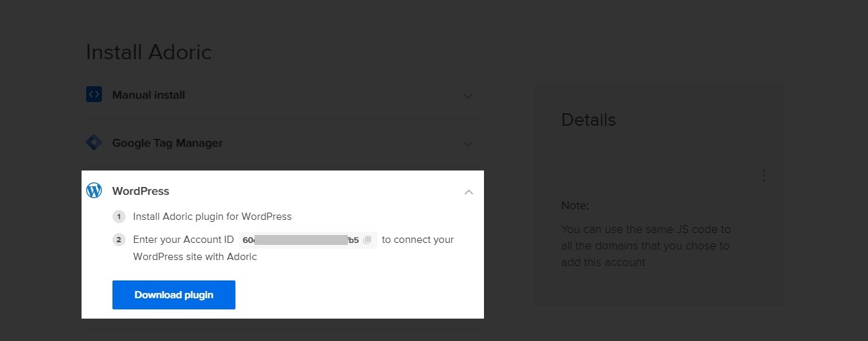Click the Details panel heading
The image size is (868, 341).
click(589, 120)
